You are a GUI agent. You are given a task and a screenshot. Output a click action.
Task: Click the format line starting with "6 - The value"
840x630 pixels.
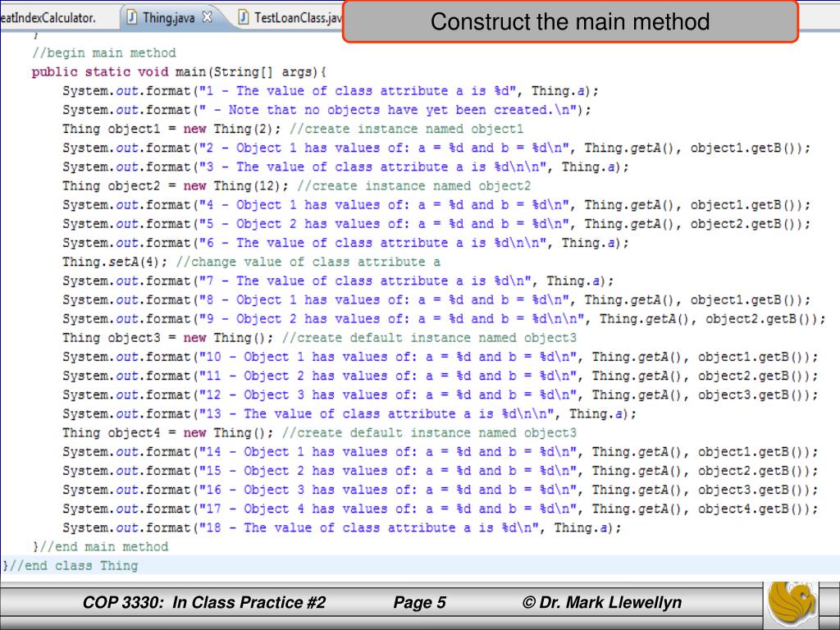coord(345,243)
